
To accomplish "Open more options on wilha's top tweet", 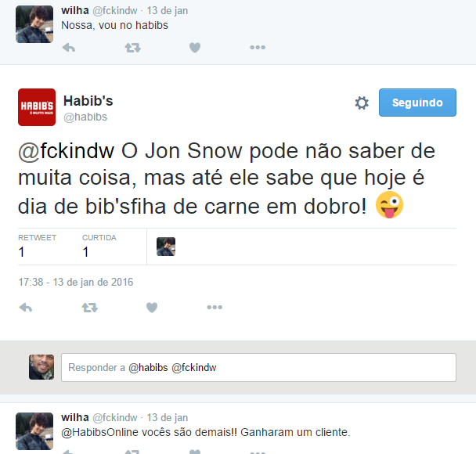I will tap(258, 47).
